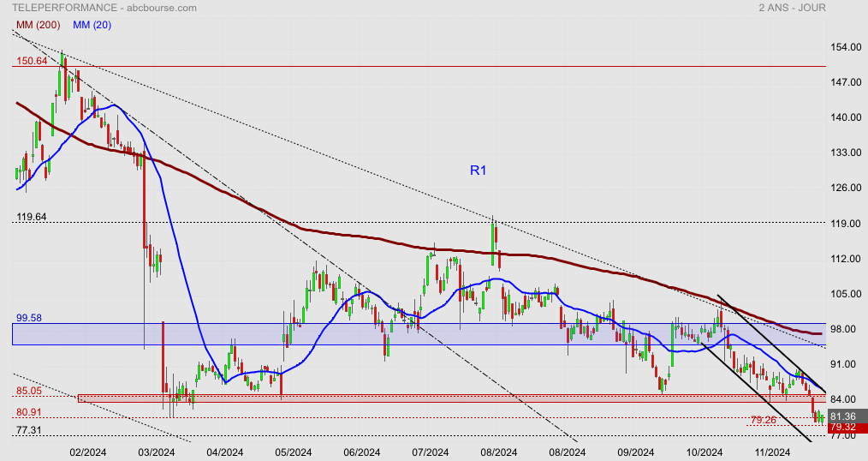Click the 2 ANS - JOUR period label
This screenshot has height=461, width=868.
tap(792, 8)
